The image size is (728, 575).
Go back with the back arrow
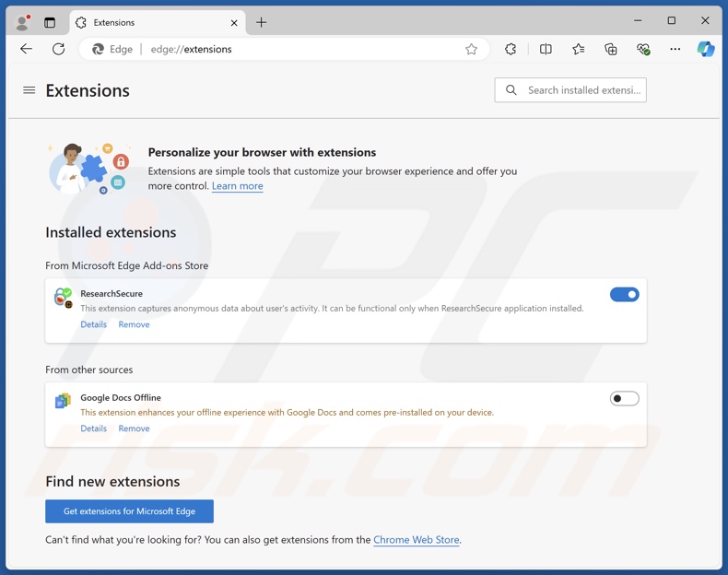click(x=26, y=49)
